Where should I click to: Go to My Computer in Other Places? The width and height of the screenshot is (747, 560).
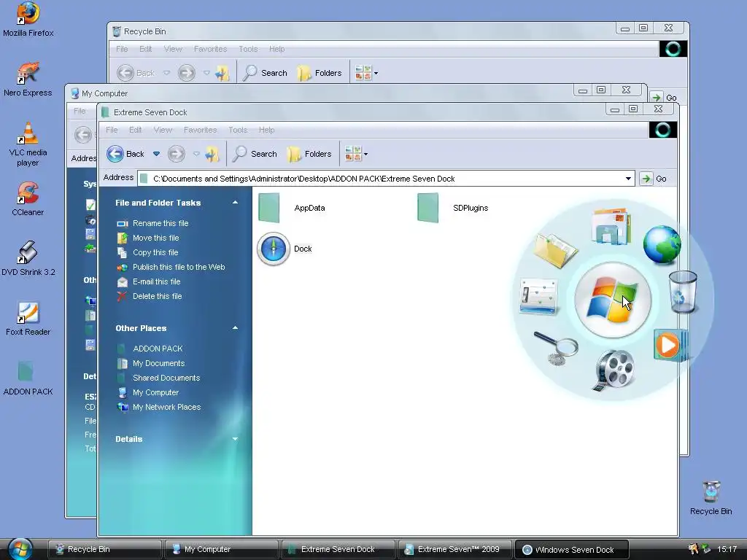(147, 392)
